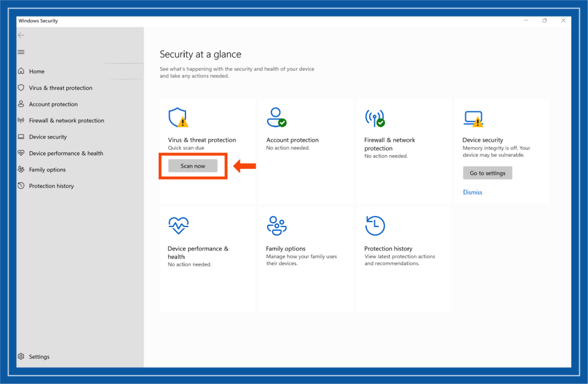Viewport: 588px width, 384px height.
Task: Click the back arrow at top left
Action: tap(21, 35)
